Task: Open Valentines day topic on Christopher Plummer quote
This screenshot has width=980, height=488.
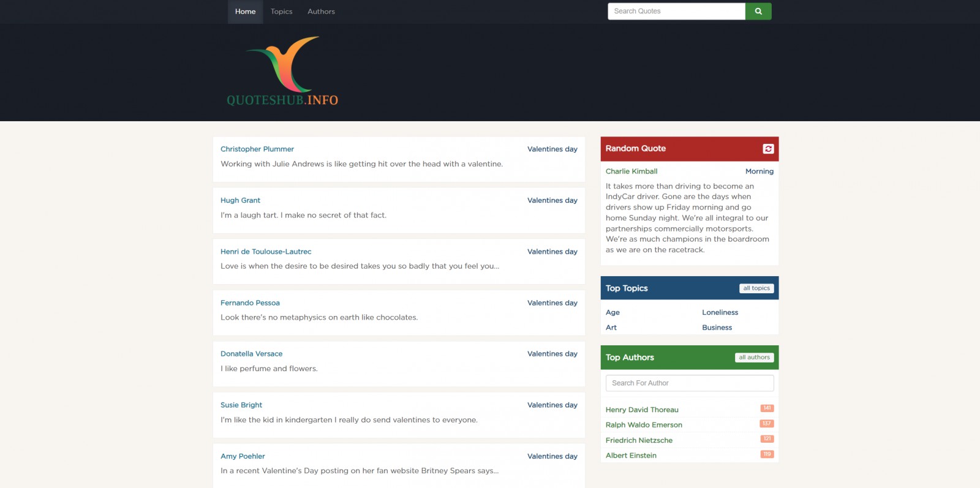Action: coord(552,149)
